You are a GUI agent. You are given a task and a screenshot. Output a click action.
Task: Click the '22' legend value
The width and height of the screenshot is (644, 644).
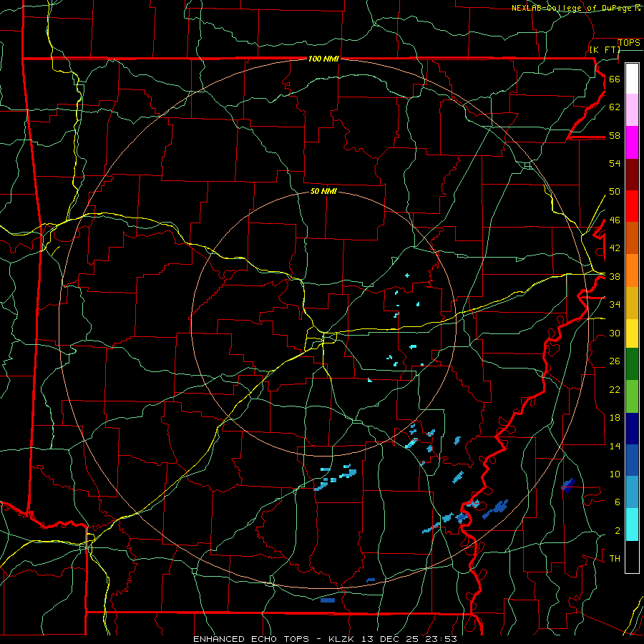615,390
